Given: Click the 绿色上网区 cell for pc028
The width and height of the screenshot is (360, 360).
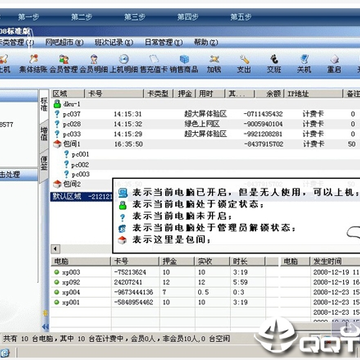Looking at the screenshot, I should (x=202, y=124).
